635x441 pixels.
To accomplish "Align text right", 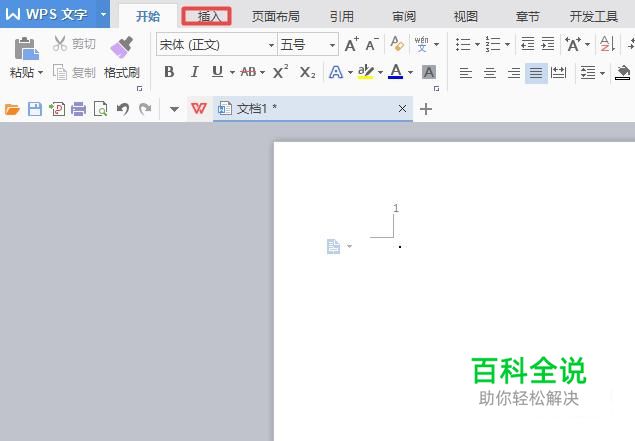I will coord(514,73).
